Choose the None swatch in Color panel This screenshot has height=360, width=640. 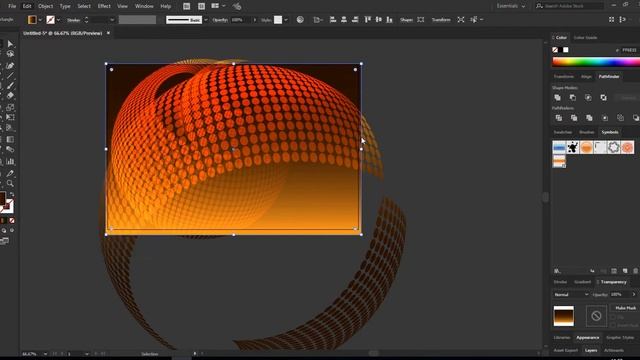555,50
